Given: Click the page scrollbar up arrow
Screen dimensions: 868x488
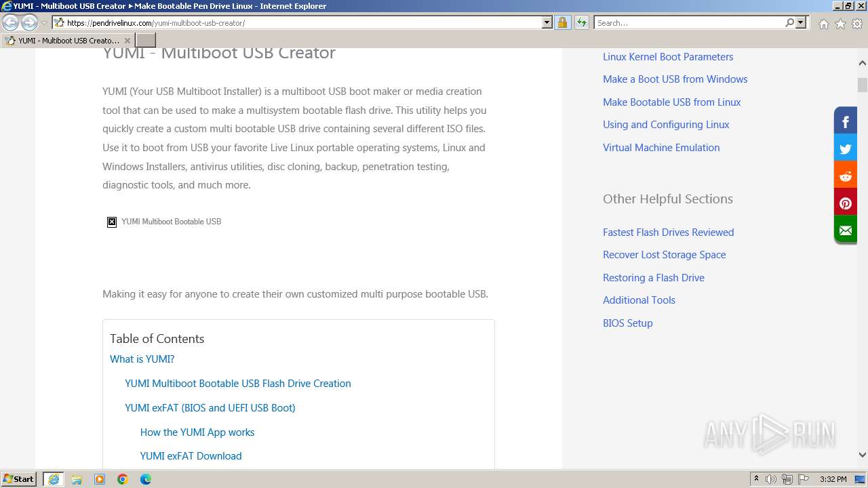Looking at the screenshot, I should (x=862, y=63).
